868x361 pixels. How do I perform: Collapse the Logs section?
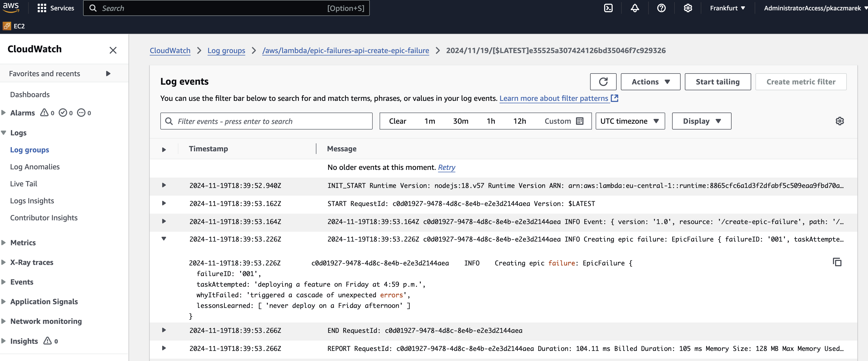[x=4, y=132]
